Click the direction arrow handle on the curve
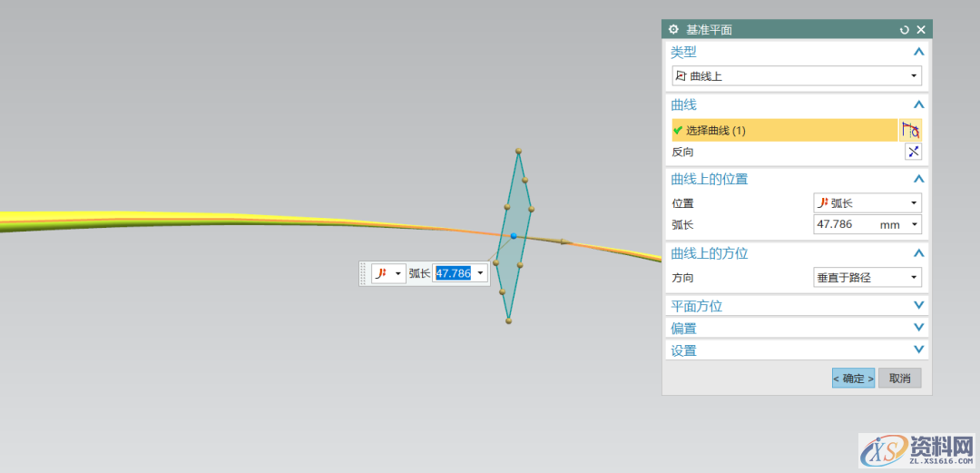The height and width of the screenshot is (473, 980). 563,241
